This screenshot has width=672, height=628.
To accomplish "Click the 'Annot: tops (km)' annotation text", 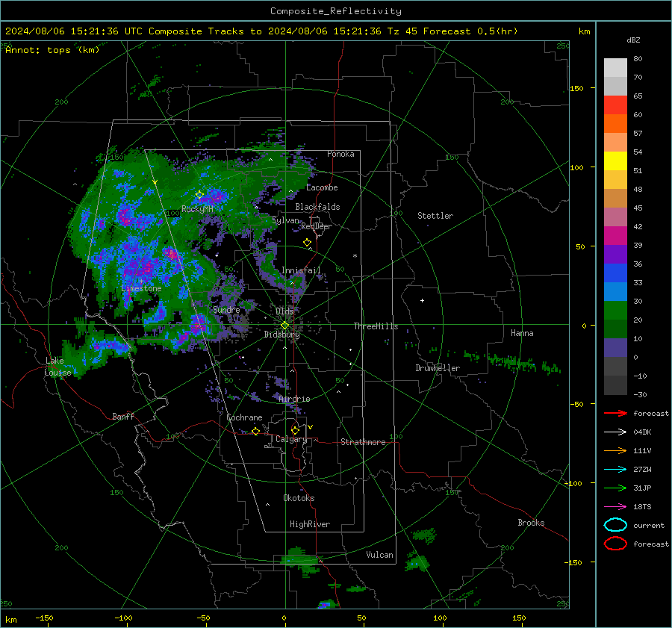I will [x=52, y=50].
